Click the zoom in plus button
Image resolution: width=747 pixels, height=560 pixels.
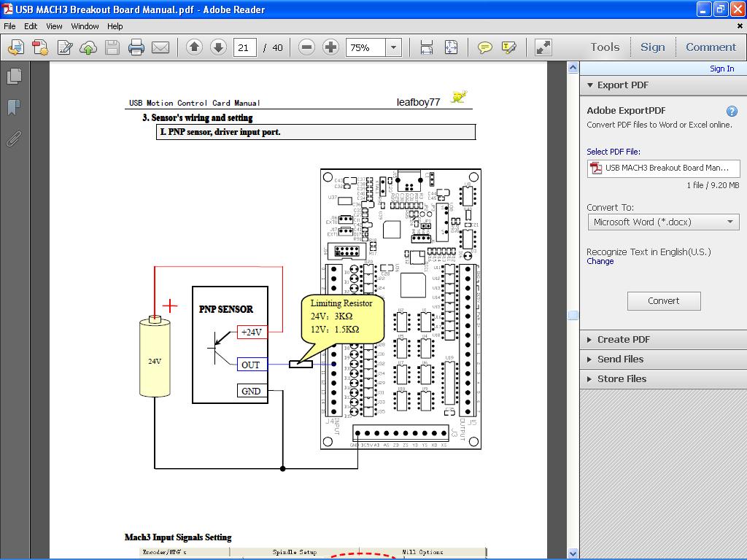tap(330, 47)
